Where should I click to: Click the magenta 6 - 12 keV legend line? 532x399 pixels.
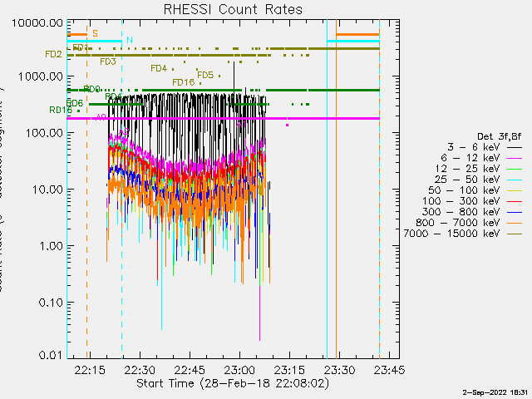click(x=515, y=158)
